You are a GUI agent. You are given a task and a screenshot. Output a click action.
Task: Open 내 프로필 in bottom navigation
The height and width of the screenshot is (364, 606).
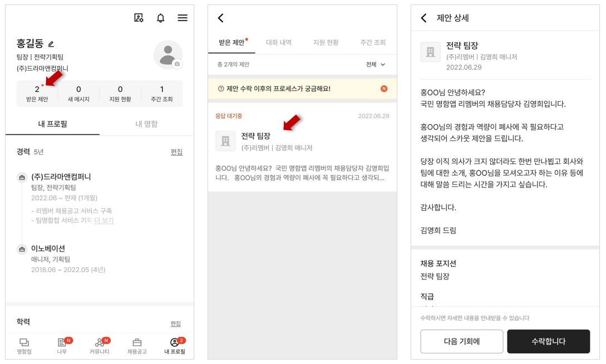click(x=175, y=346)
